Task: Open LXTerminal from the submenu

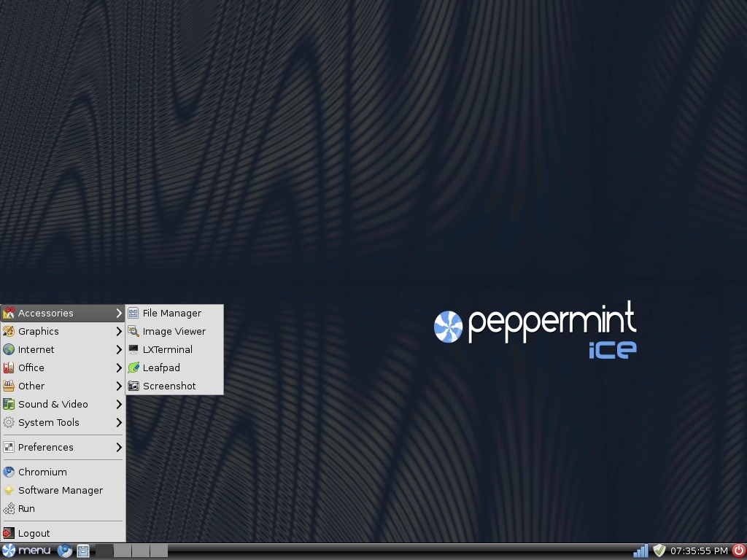Action: pos(174,349)
